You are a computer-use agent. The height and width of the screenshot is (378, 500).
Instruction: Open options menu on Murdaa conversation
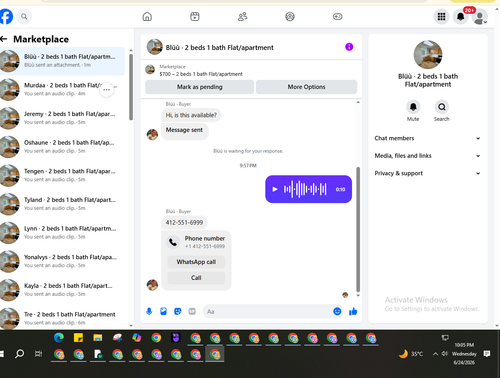click(107, 90)
